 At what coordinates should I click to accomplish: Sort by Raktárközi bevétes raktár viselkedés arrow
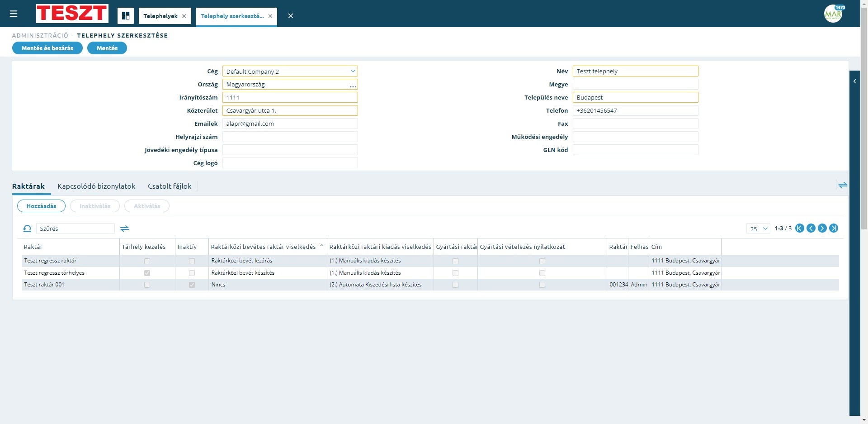tap(322, 246)
